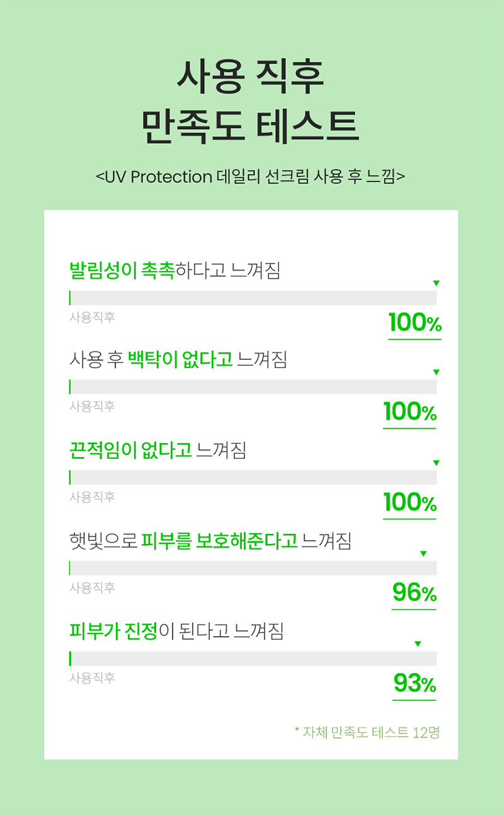This screenshot has width=504, height=815.
Task: Click the 피부가 진정 progress bar
Action: click(253, 659)
